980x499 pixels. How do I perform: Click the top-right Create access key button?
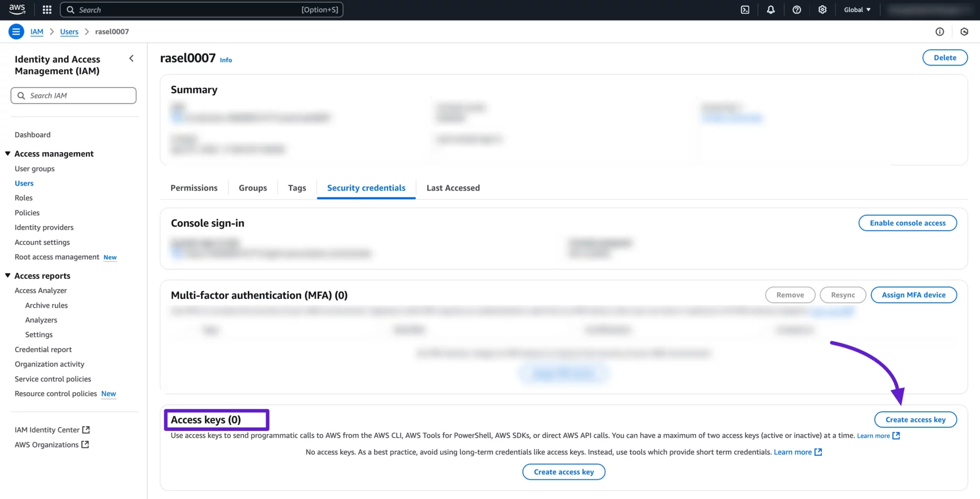pos(915,420)
